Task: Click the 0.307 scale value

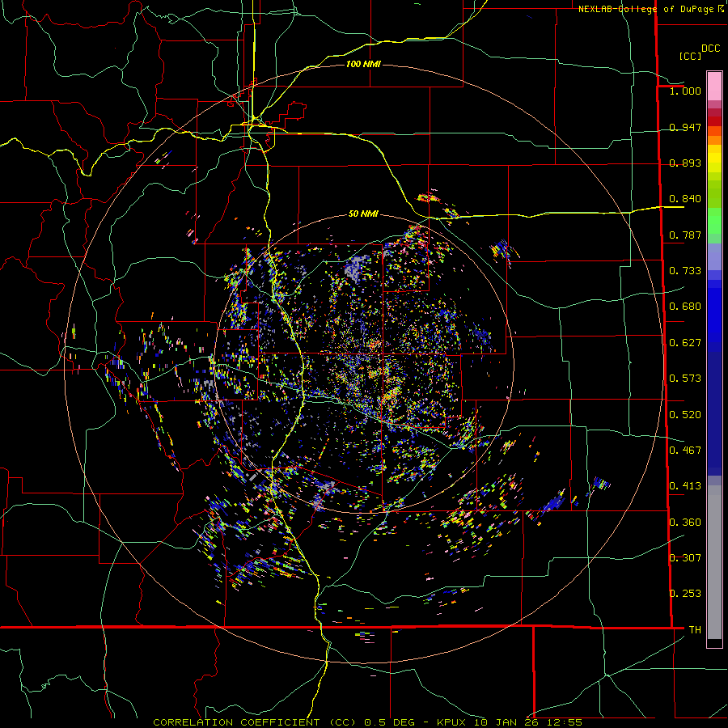Action: coord(685,558)
